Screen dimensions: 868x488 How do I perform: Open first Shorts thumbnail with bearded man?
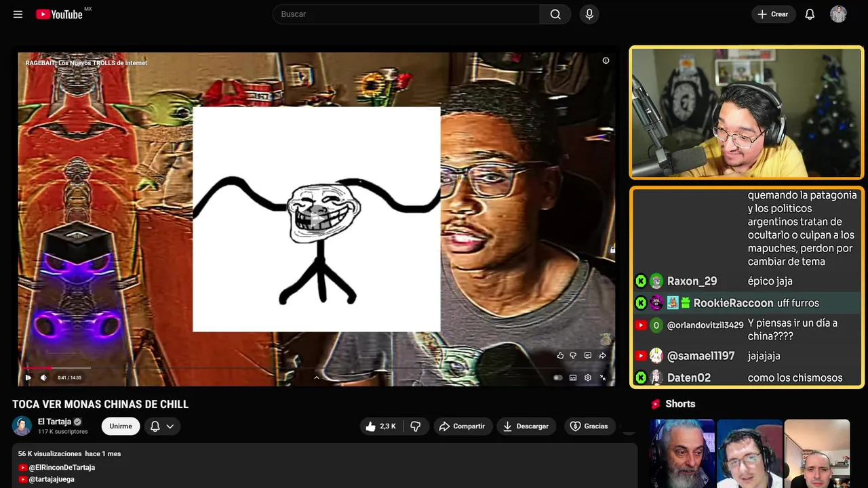682,453
